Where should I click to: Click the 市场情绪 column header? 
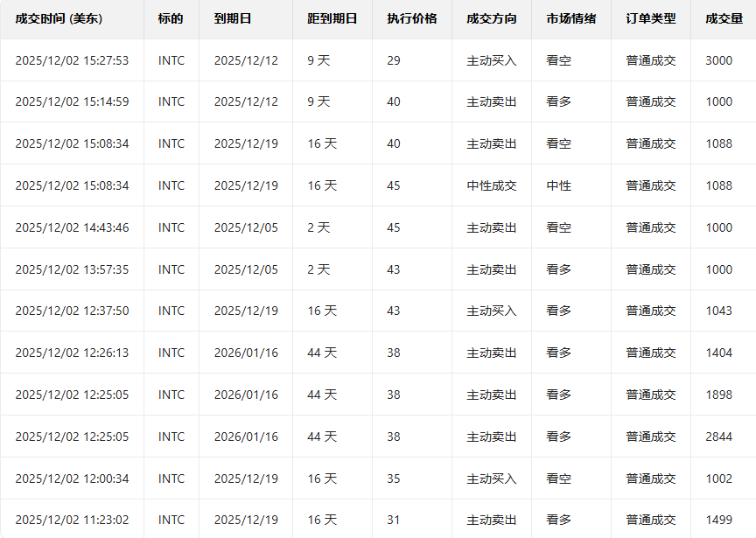(x=570, y=18)
